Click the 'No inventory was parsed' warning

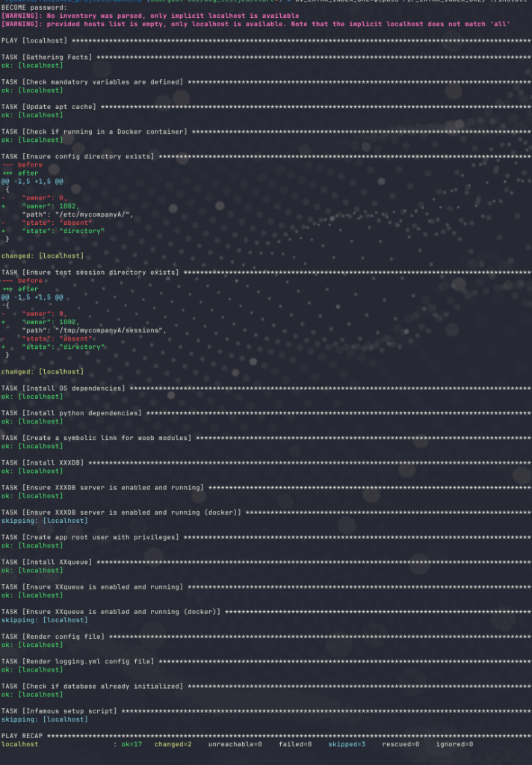click(149, 16)
